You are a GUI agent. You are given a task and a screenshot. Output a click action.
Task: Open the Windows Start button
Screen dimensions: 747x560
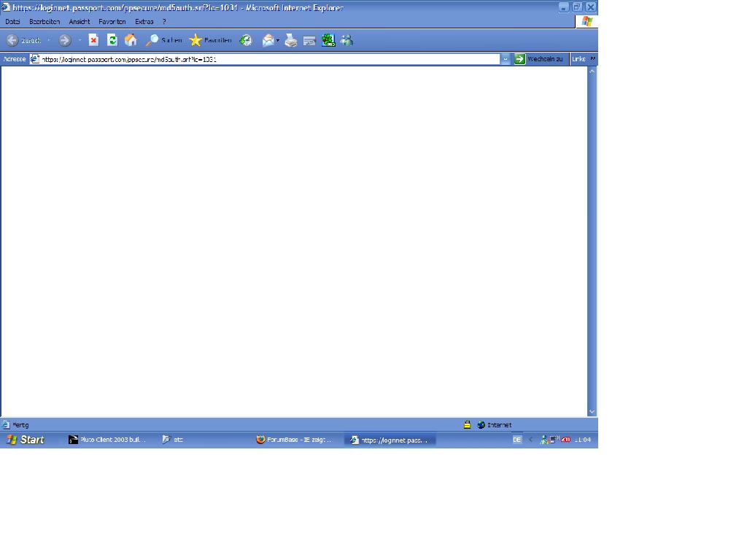tap(26, 440)
